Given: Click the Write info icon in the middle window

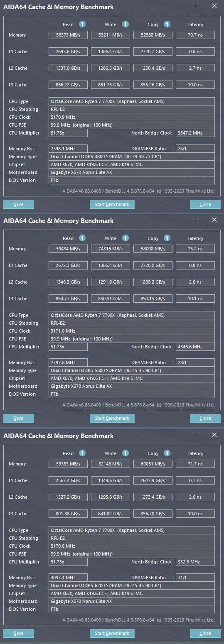Looking at the screenshot, I should click(x=126, y=238).
